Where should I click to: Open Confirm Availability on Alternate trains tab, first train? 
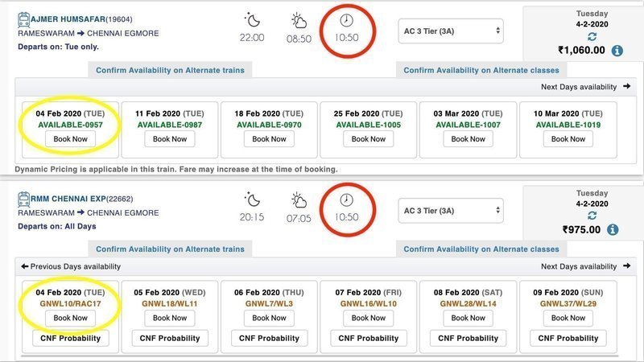point(170,70)
